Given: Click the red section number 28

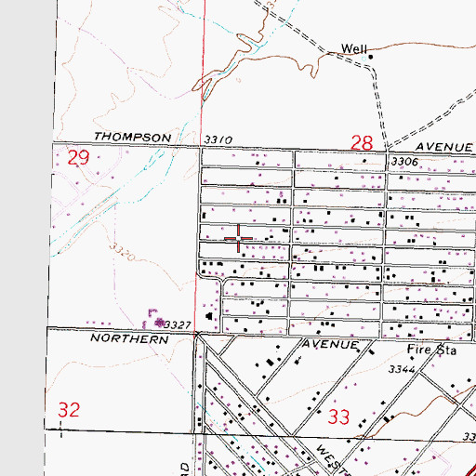Looking at the screenshot, I should (362, 143).
